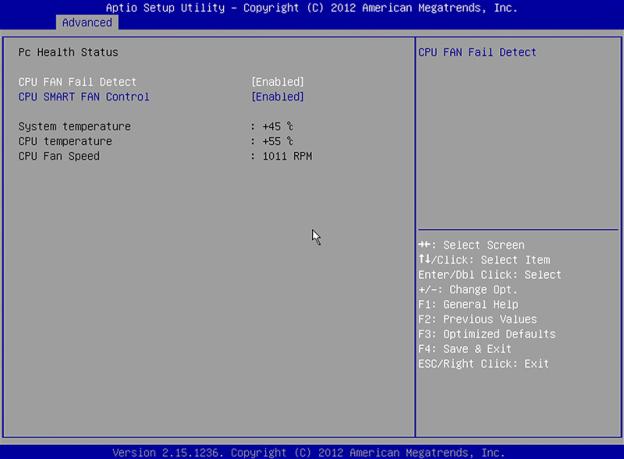
Task: Click the +45 system temperature value
Action: pos(277,127)
